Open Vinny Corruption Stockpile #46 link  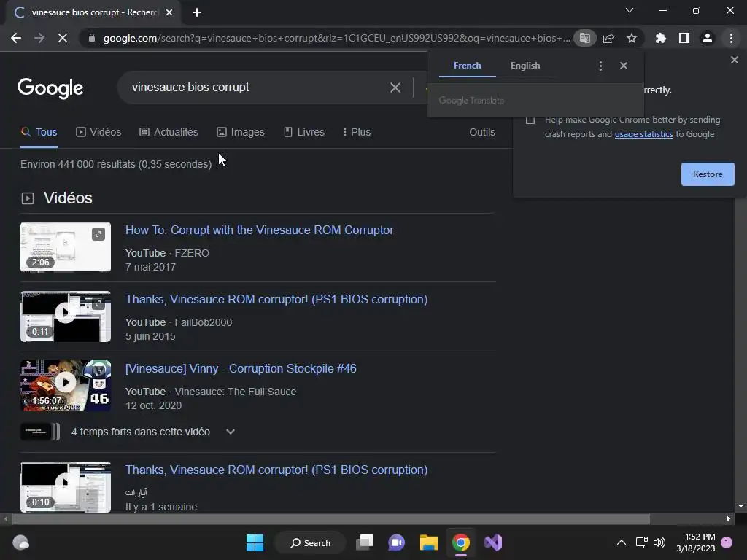coord(241,368)
